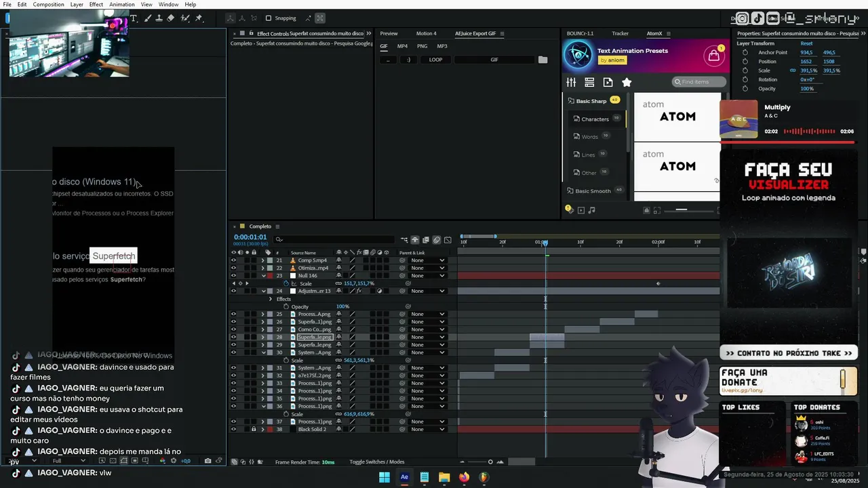Open the Composition menu

49,4
